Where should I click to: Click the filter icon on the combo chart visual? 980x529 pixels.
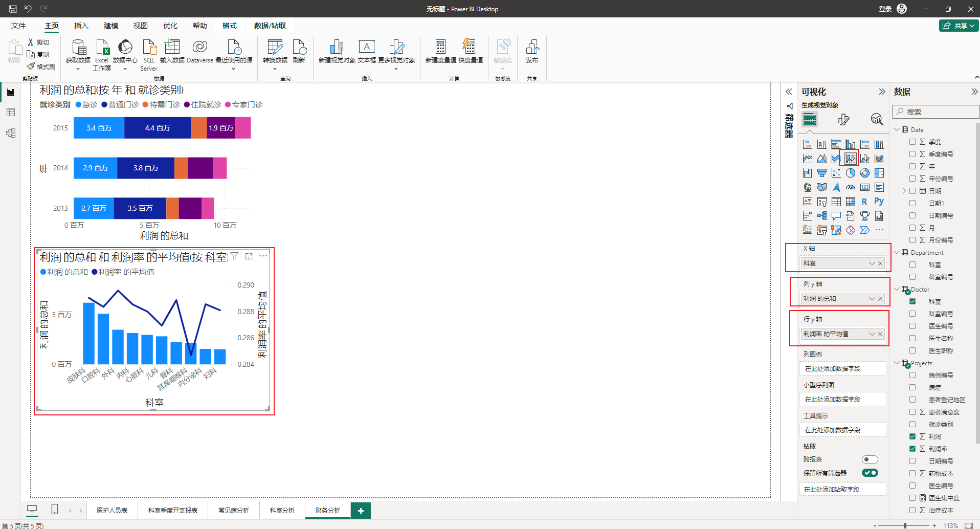point(234,256)
